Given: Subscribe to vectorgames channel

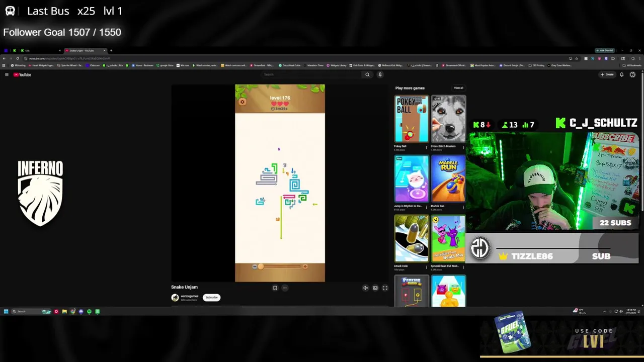Looking at the screenshot, I should coord(211,297).
